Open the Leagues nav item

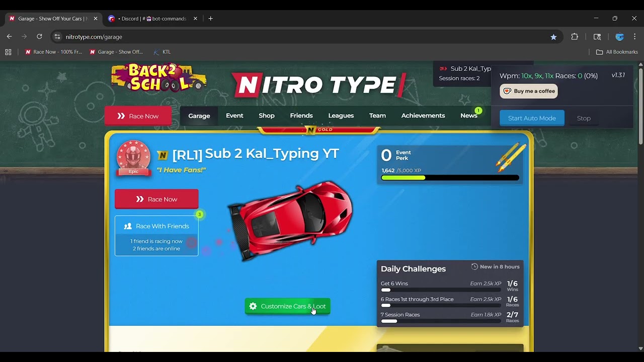coord(341,116)
